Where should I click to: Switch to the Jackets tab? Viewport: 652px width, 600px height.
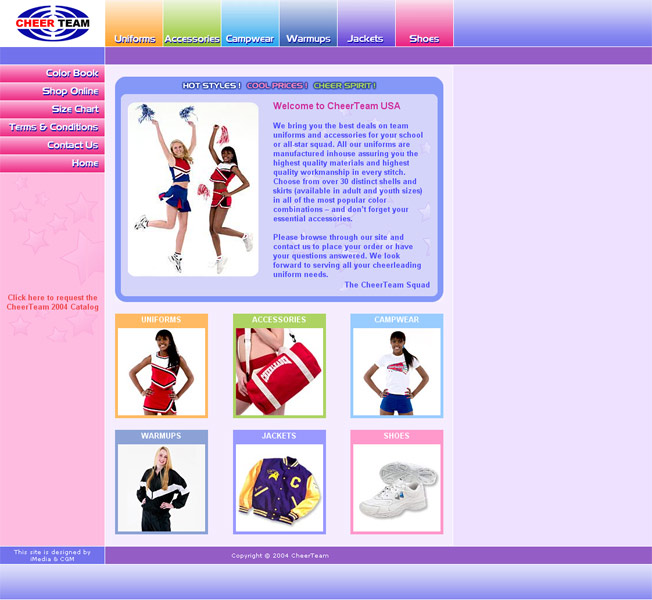tap(366, 38)
